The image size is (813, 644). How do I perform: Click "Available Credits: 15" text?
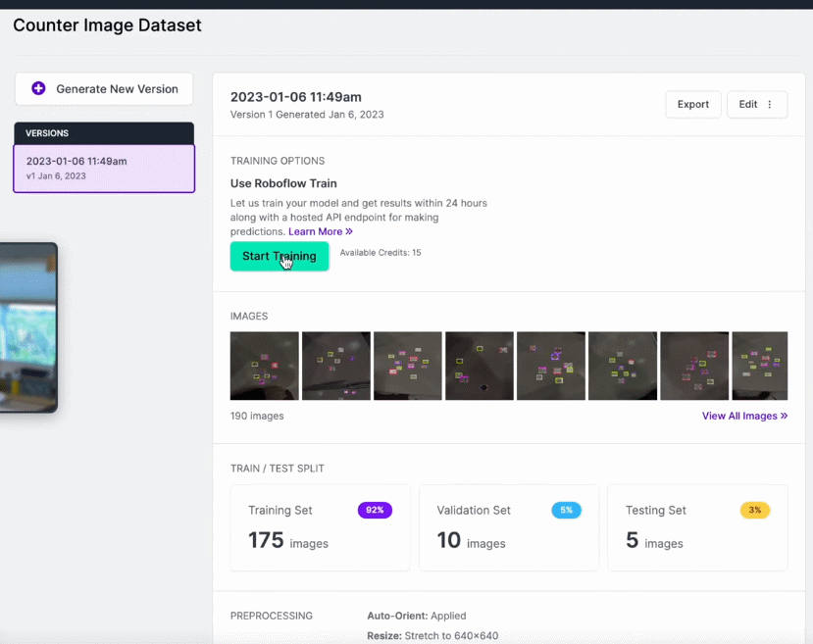381,253
